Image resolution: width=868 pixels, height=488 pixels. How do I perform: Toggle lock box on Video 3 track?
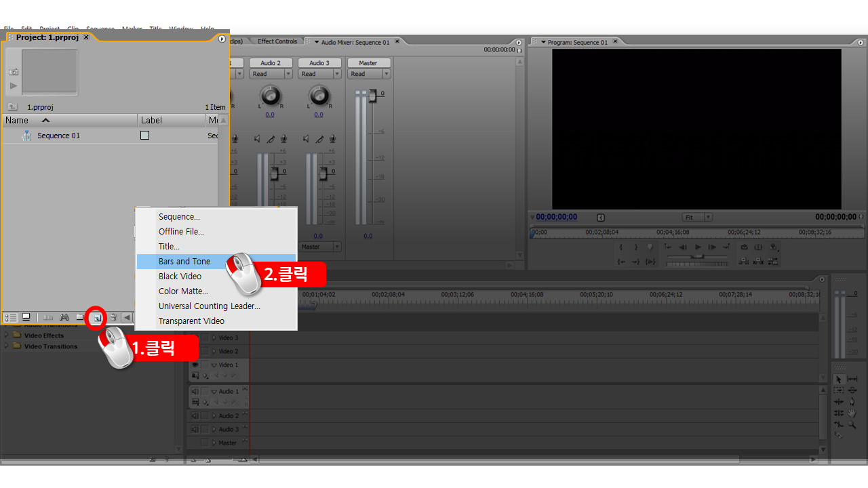(x=205, y=338)
